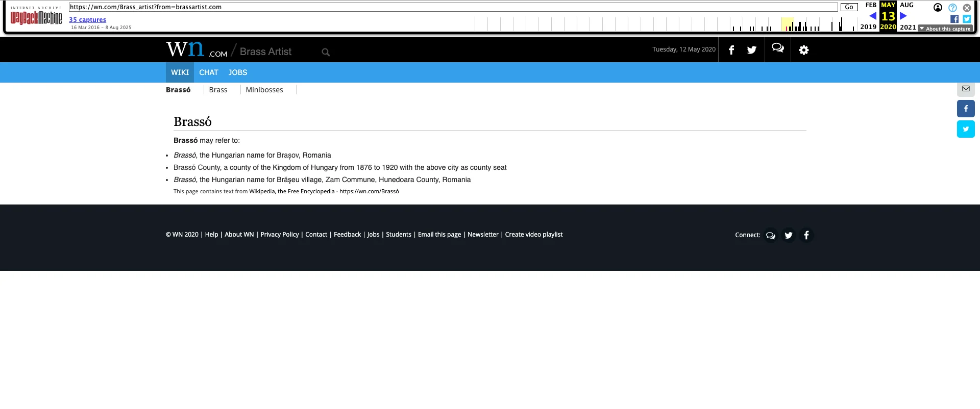Open the chat bubbles icon in header
Viewport: 980px width, 409px height.
(777, 48)
